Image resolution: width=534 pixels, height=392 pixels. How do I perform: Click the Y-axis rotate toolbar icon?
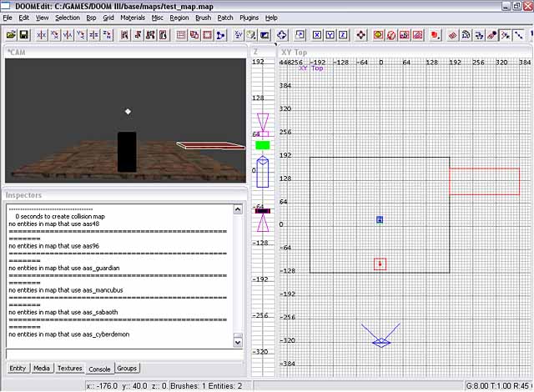click(81, 35)
